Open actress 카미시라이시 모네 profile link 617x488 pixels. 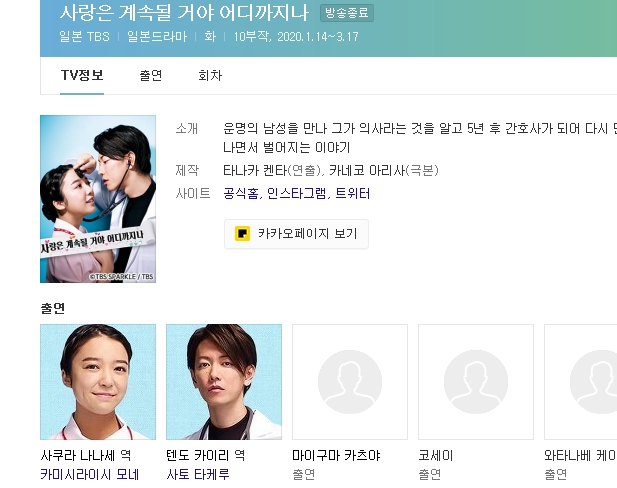[90, 474]
